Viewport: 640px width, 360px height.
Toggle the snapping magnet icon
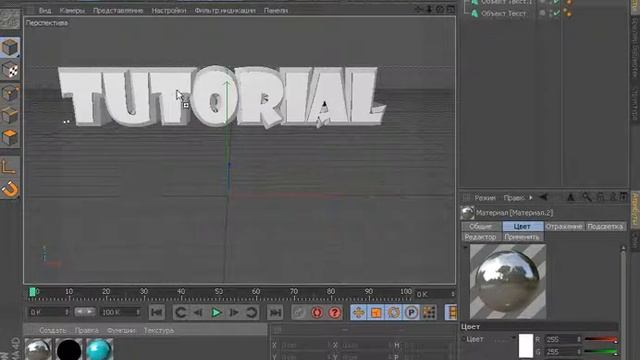tap(10, 189)
